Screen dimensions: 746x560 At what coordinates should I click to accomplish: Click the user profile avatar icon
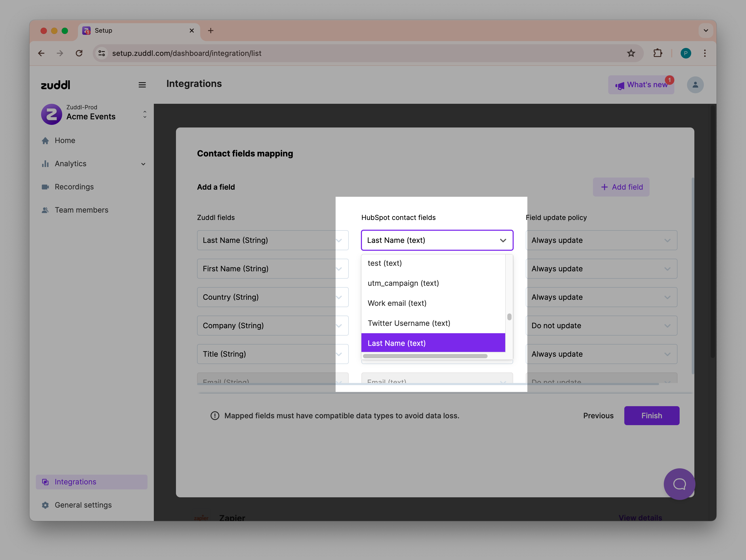point(695,85)
